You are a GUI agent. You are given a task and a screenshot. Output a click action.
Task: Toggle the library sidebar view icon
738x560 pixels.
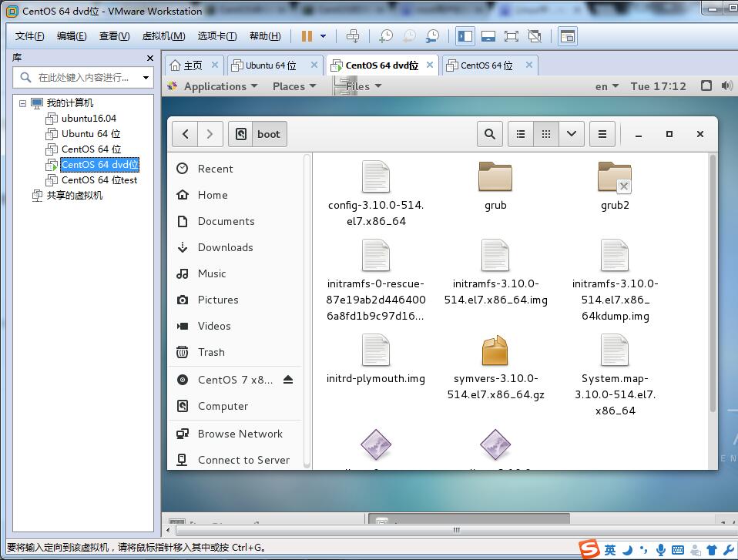(465, 36)
